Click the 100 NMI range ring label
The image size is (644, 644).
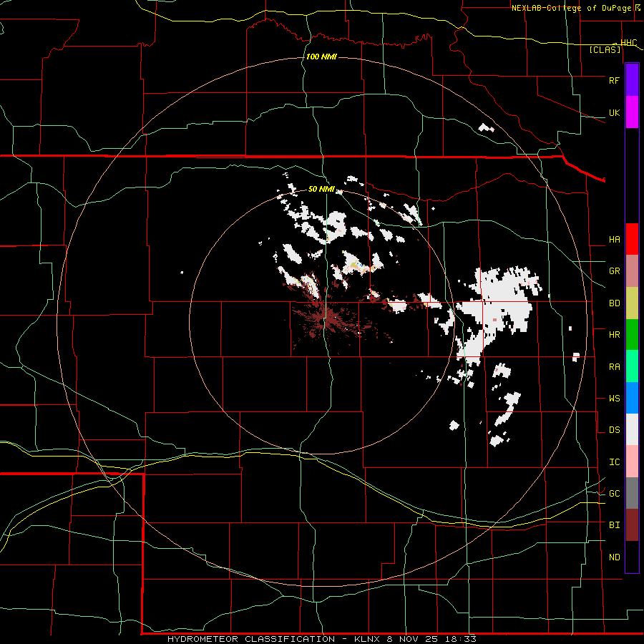[x=321, y=57]
